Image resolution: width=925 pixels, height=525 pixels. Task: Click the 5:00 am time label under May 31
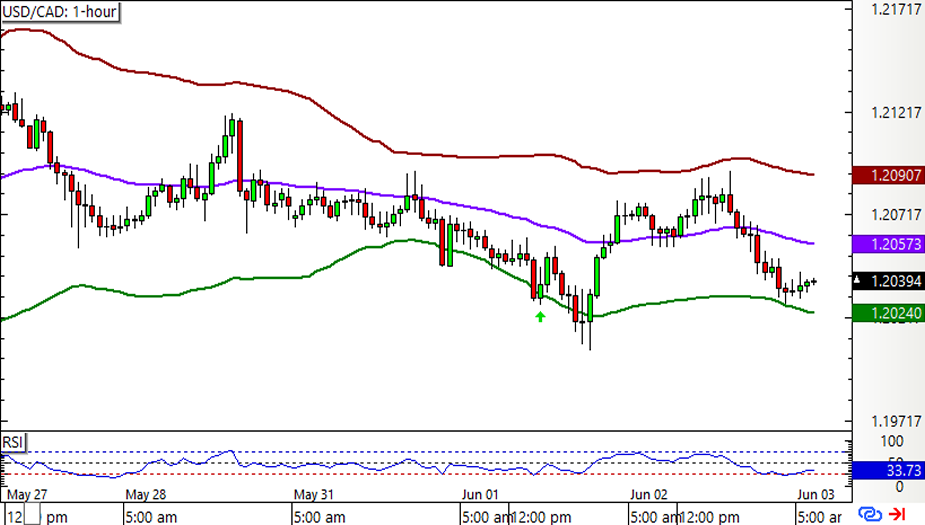click(x=319, y=517)
